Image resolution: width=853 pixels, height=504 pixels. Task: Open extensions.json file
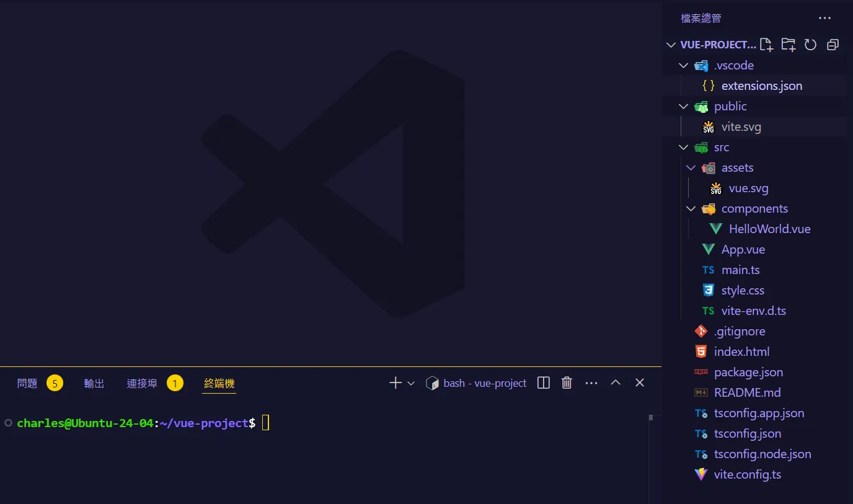point(754,86)
